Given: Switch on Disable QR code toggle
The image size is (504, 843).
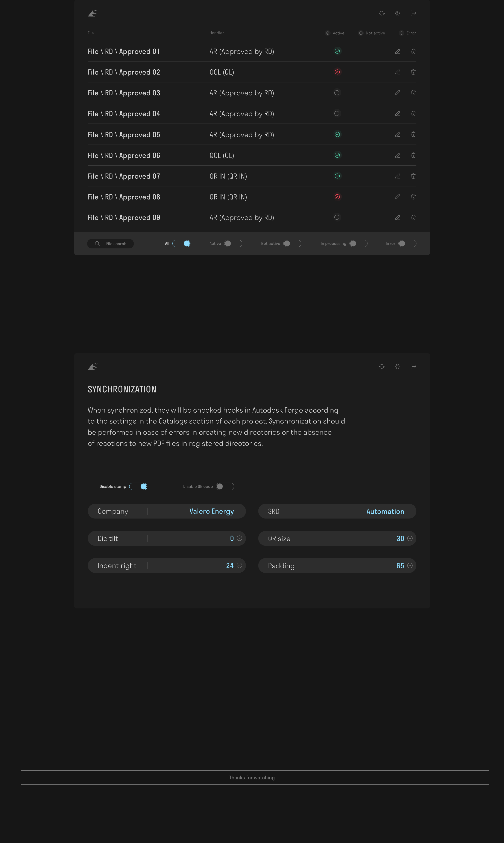Looking at the screenshot, I should [225, 486].
